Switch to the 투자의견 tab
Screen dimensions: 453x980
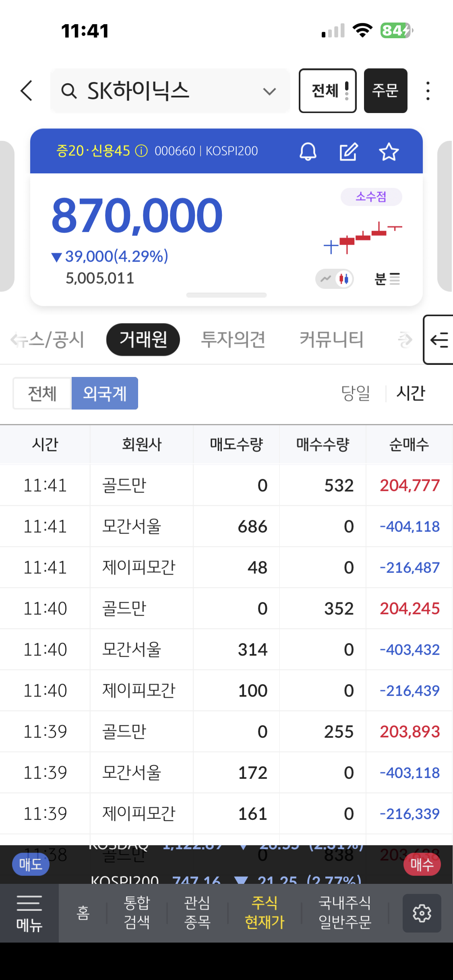pos(233,340)
